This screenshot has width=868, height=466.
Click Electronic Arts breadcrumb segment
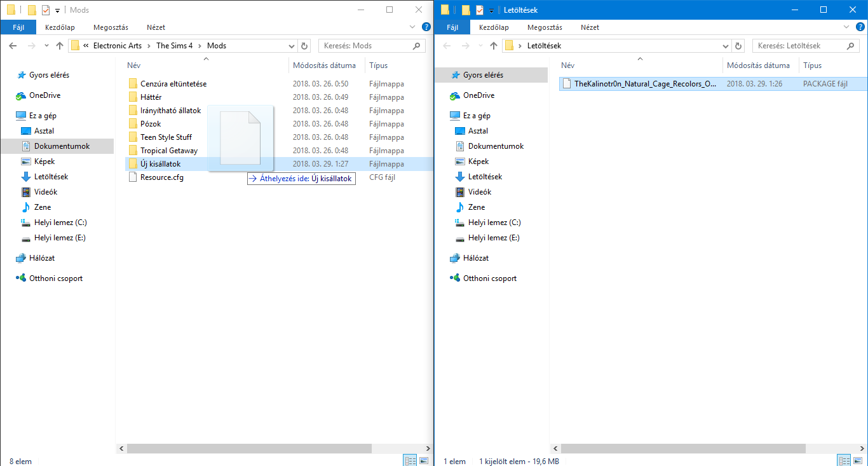pos(118,46)
